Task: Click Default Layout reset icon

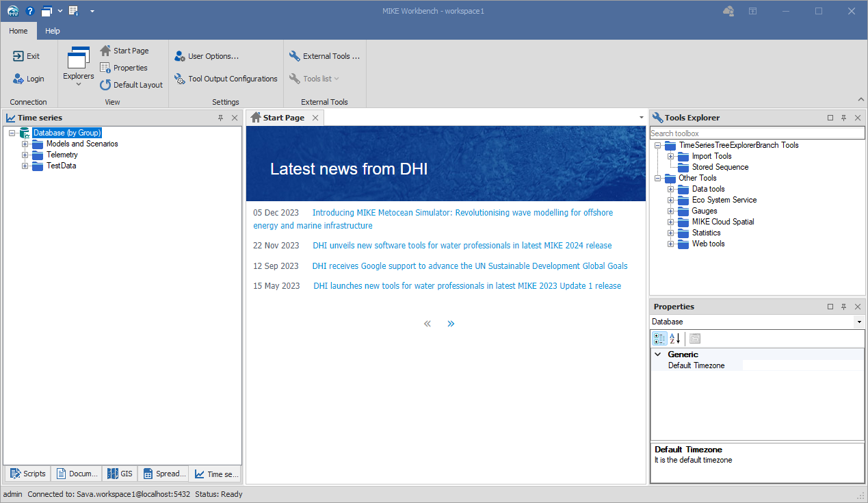Action: (x=105, y=85)
